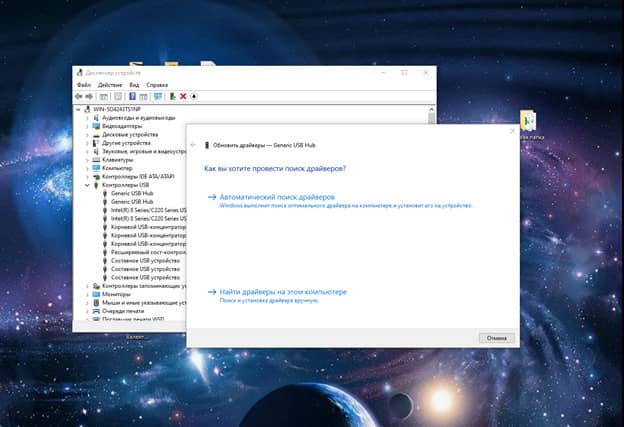Open the Вид menu
624x427 pixels.
click(x=134, y=85)
